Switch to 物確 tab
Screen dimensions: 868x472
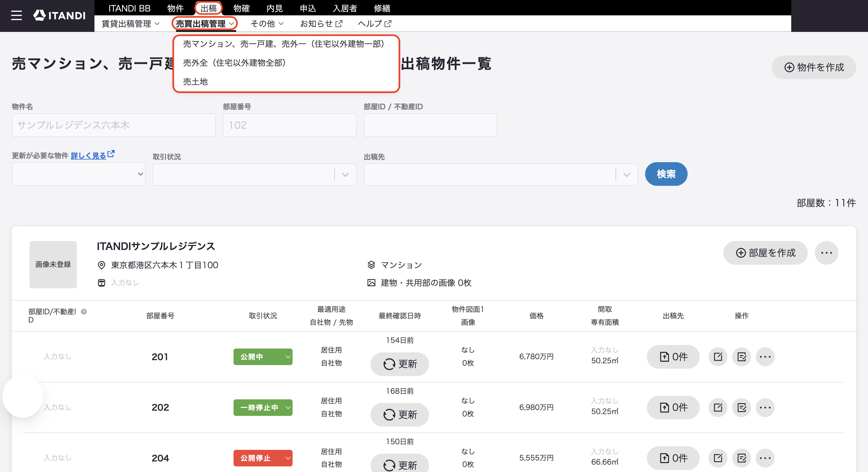[241, 8]
